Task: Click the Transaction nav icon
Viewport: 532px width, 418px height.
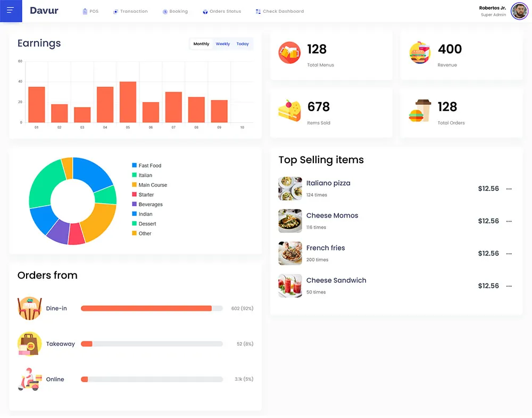Action: 115,12
